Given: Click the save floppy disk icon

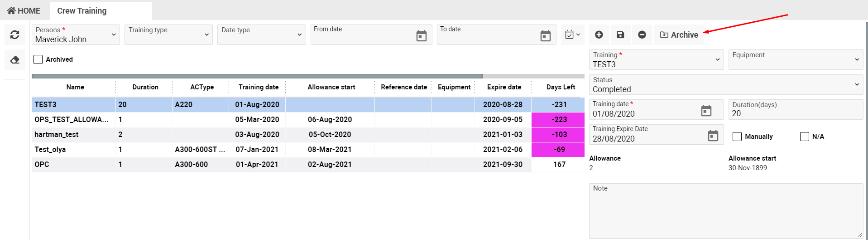Looking at the screenshot, I should point(620,35).
